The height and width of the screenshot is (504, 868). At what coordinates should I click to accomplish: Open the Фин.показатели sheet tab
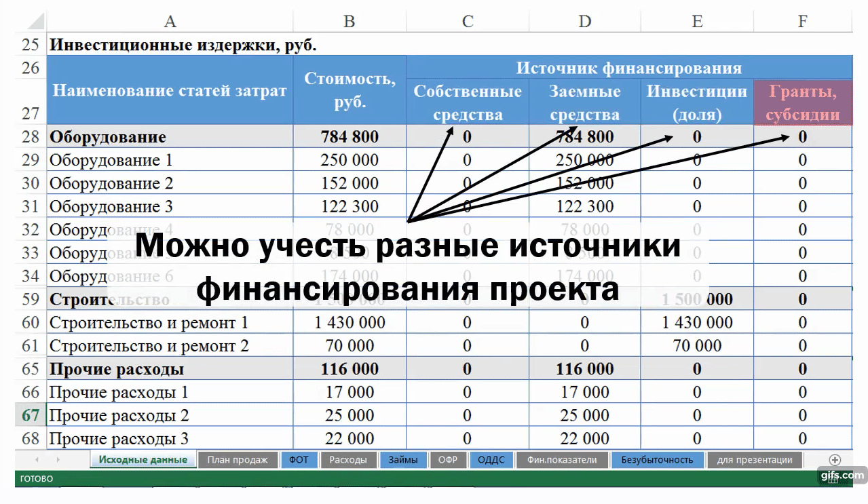point(562,460)
